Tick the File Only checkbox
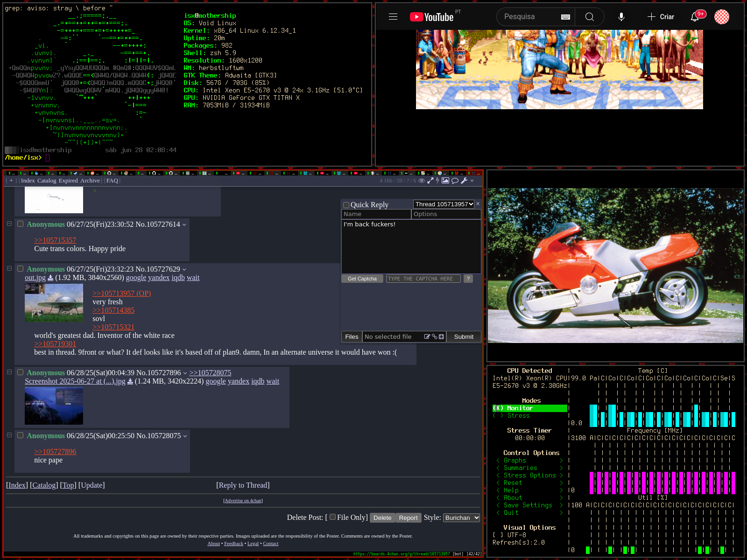The width and height of the screenshot is (747, 560). click(332, 517)
